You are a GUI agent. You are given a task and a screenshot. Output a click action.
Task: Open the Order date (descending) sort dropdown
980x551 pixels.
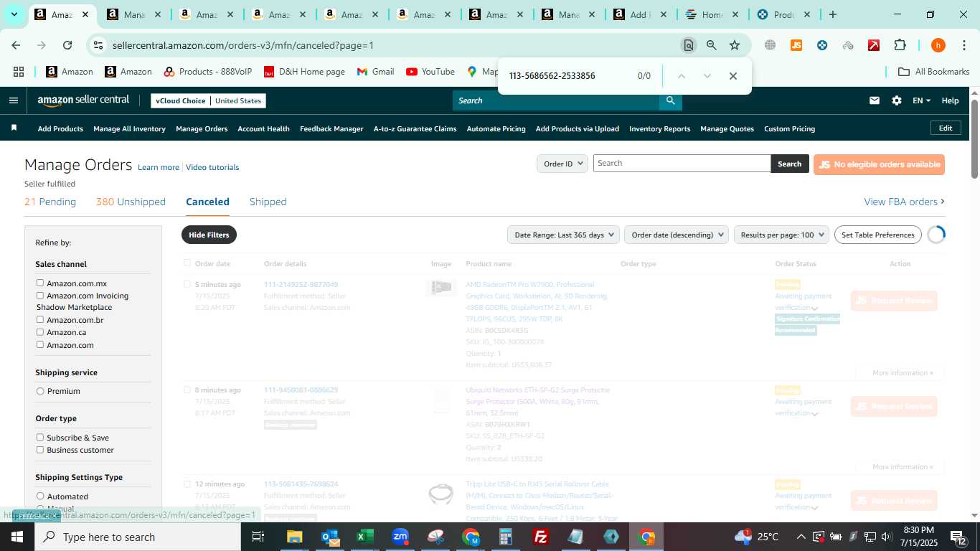click(x=676, y=235)
